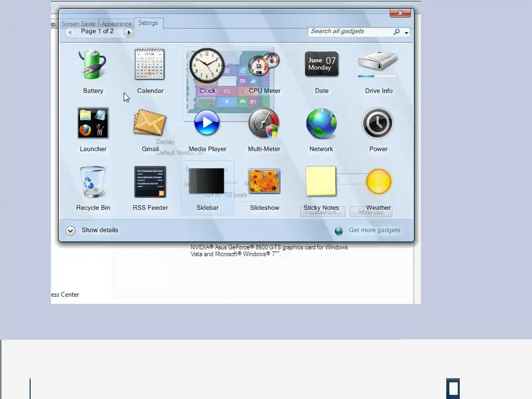Select the Recycle Bin gadget
The image size is (532, 399).
(x=92, y=182)
